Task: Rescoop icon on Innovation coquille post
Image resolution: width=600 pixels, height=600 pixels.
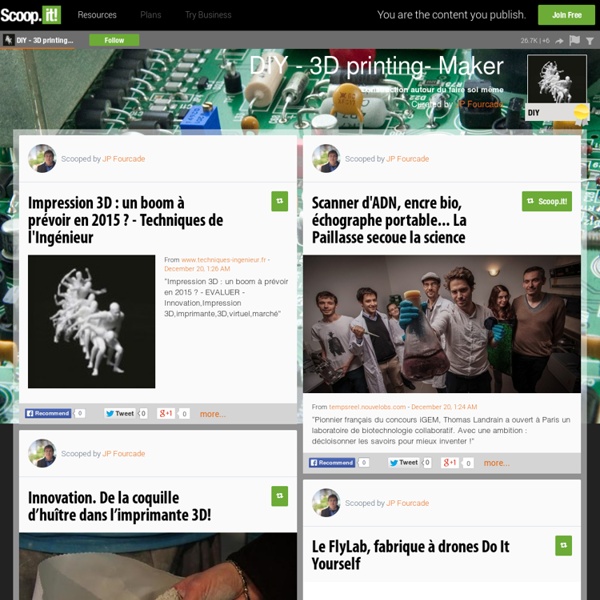Action: pyautogui.click(x=280, y=496)
